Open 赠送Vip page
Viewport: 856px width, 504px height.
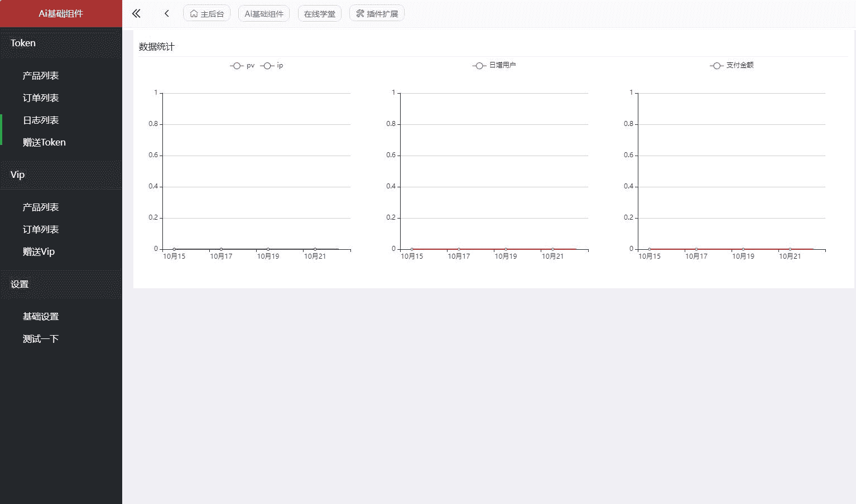tap(39, 252)
